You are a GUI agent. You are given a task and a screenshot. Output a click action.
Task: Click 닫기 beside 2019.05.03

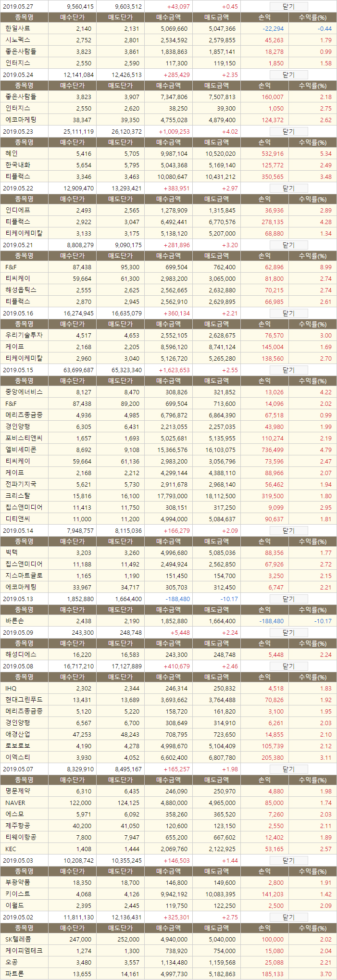tap(288, 861)
